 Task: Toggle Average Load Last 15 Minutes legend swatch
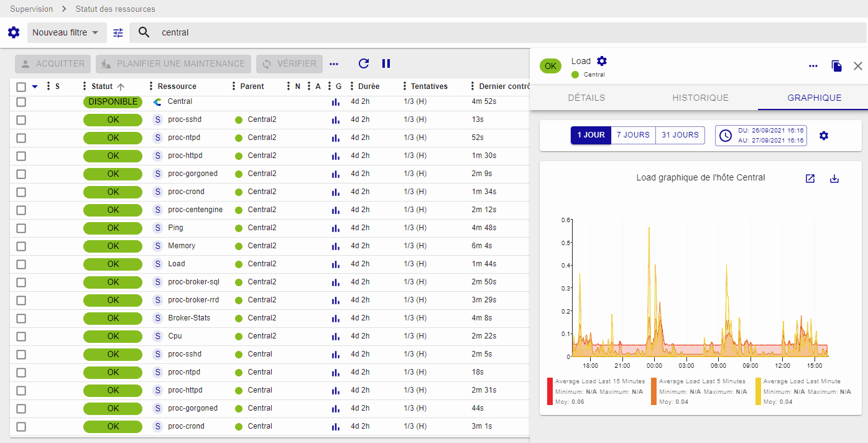point(550,391)
